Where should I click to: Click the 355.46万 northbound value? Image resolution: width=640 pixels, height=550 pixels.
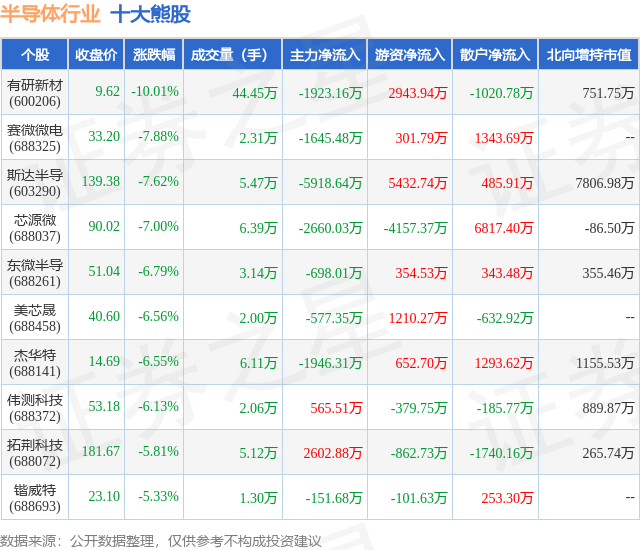pyautogui.click(x=608, y=273)
